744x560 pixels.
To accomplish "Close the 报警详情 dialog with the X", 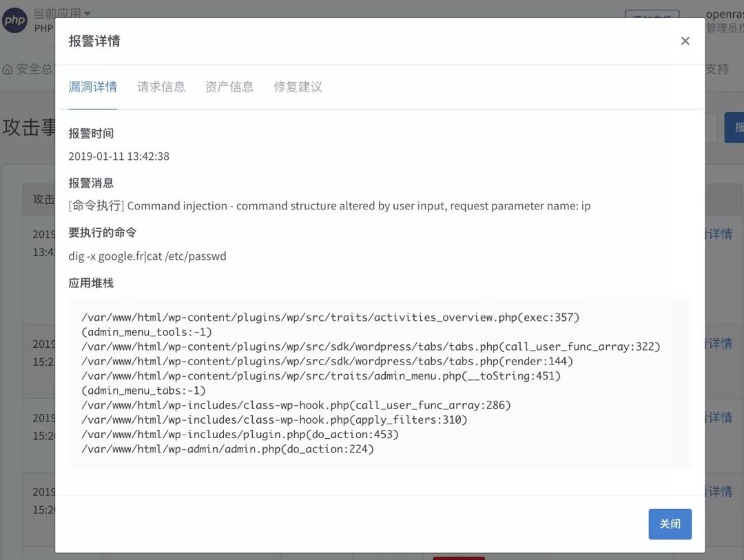I will (685, 41).
